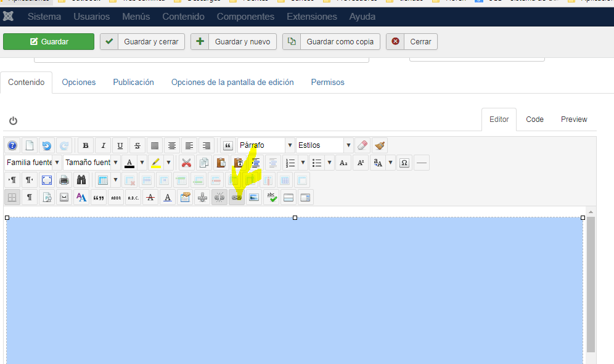Insert a bulleted list
The width and height of the screenshot is (614, 364).
[317, 163]
